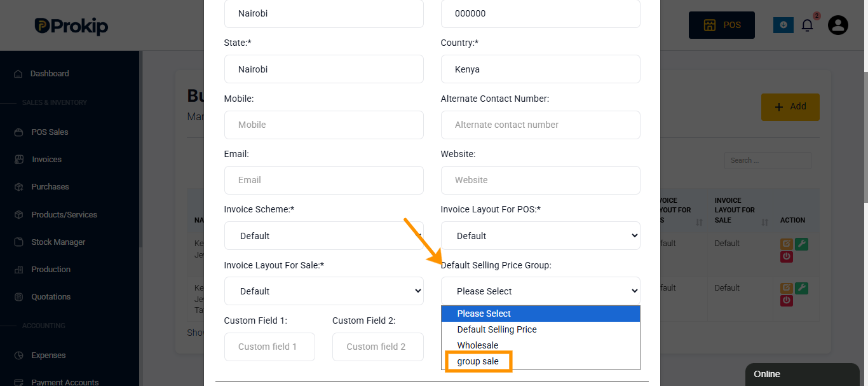868x386 pixels.
Task: Expand Invoice Layout For POS dropdown
Action: coord(540,235)
